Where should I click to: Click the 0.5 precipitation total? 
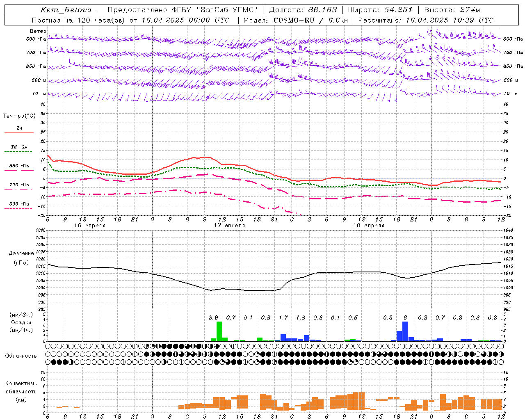(x=353, y=317)
